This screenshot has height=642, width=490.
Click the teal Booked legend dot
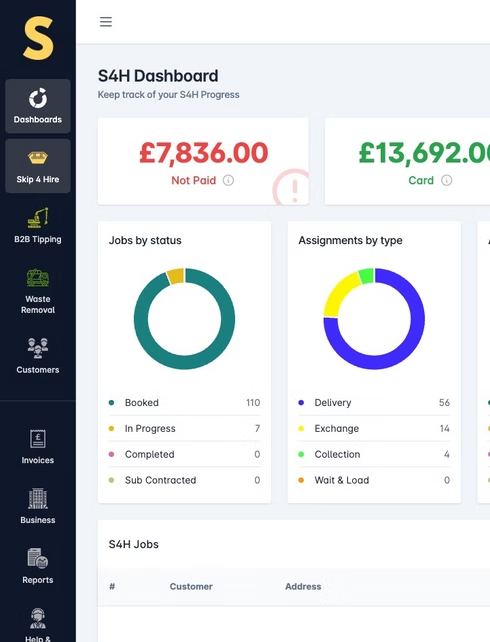[111, 402]
